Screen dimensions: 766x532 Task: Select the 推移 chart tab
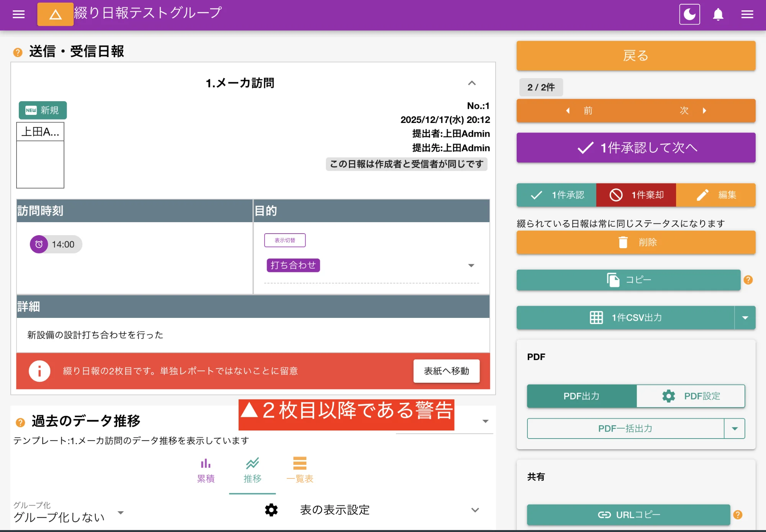[252, 470]
